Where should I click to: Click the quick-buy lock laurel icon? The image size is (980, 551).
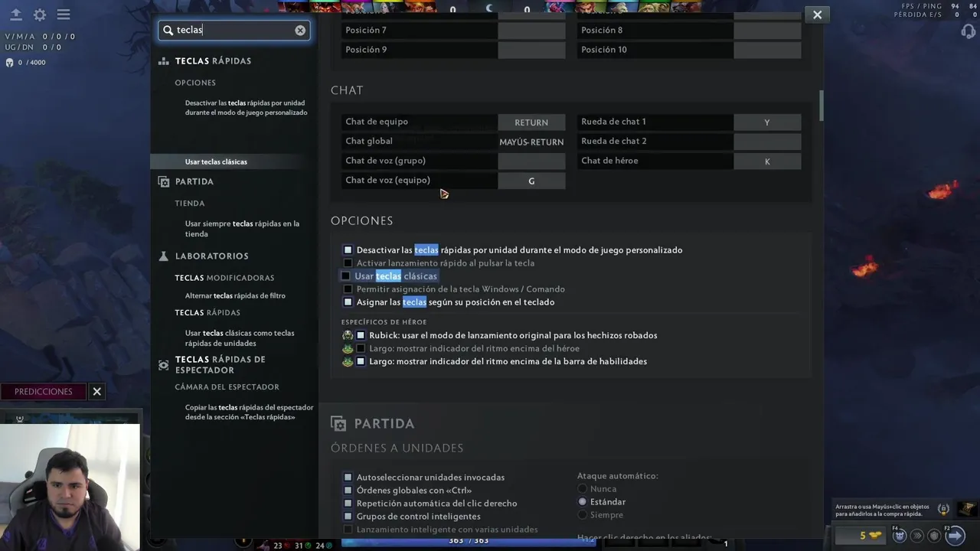(943, 509)
